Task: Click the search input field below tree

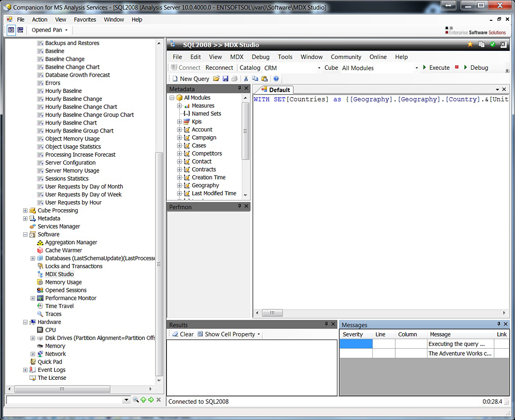Action: 65,400
